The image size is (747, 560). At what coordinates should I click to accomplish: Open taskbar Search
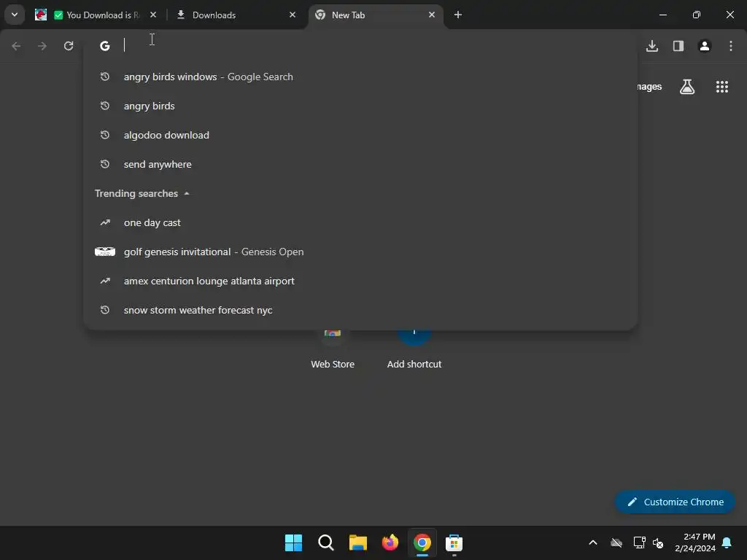[x=326, y=542]
